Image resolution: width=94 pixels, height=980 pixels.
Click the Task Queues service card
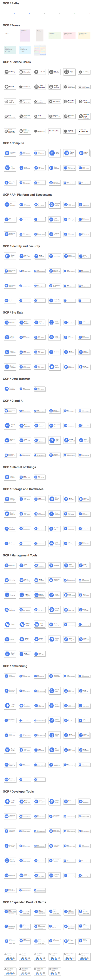coord(40,87)
